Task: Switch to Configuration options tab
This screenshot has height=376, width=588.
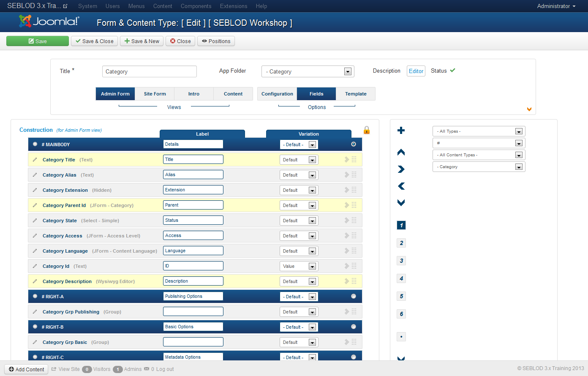Action: (x=277, y=94)
